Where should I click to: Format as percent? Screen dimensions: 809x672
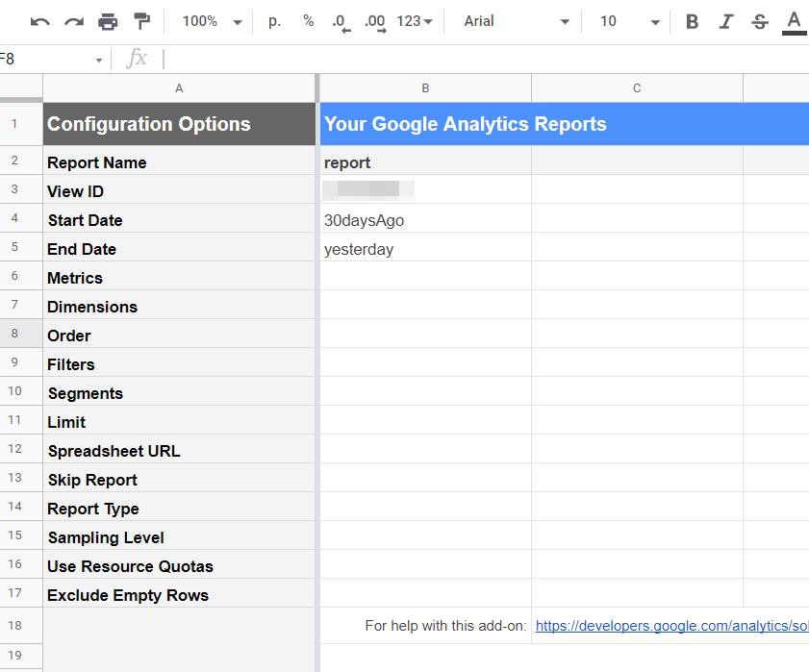point(309,22)
